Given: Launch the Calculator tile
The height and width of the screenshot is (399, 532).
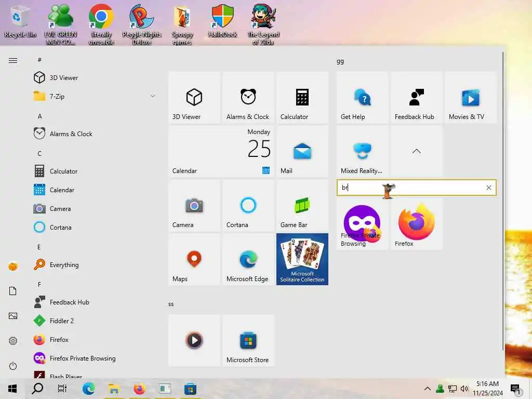Looking at the screenshot, I should (x=302, y=97).
